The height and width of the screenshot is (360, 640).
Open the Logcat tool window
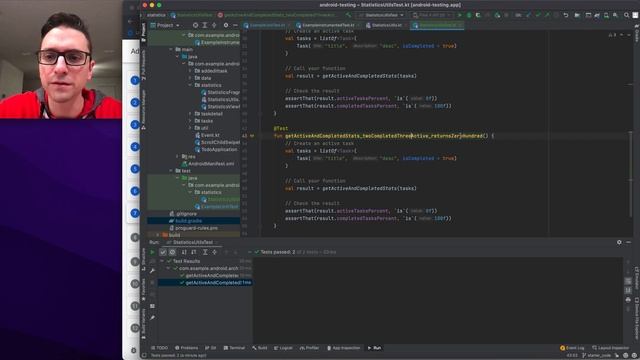click(x=283, y=348)
